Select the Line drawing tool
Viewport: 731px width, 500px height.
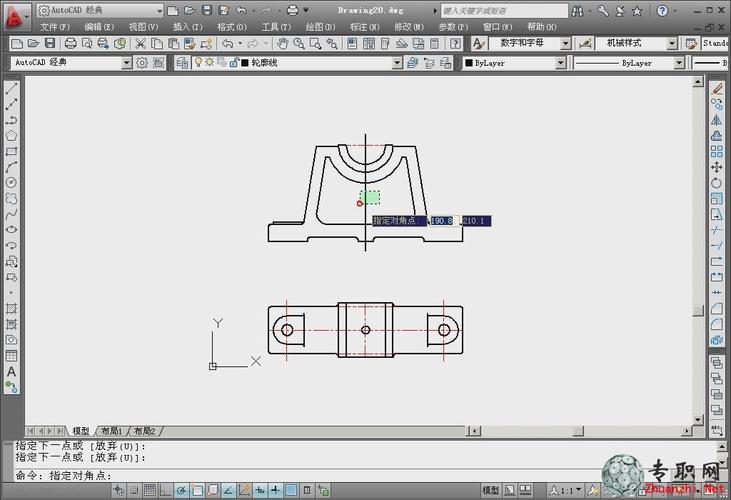pyautogui.click(x=11, y=88)
